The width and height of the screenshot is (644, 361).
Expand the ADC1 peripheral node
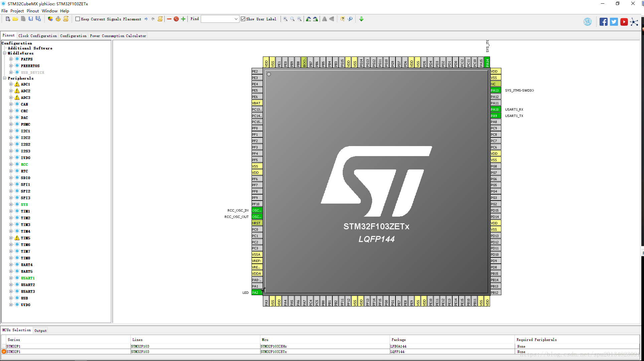coord(11,84)
